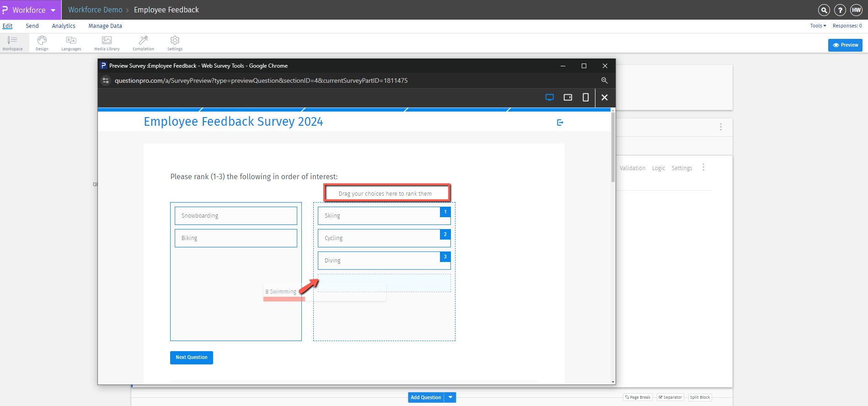This screenshot has height=406, width=868.
Task: Click the QuestionPro P logo
Action: 5,10
